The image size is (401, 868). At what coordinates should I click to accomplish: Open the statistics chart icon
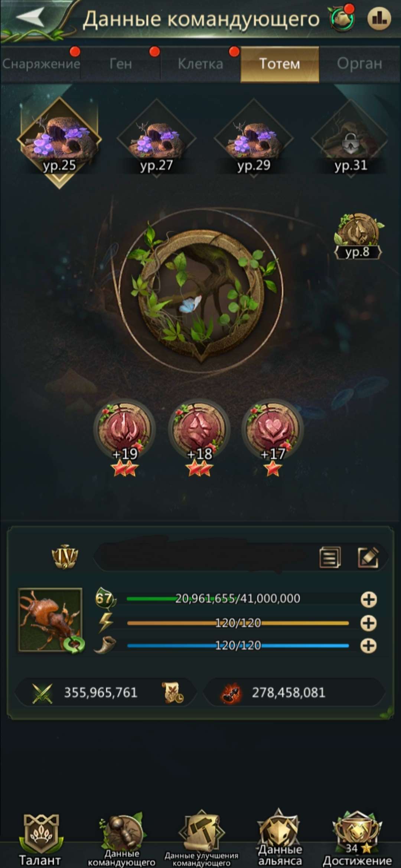379,18
